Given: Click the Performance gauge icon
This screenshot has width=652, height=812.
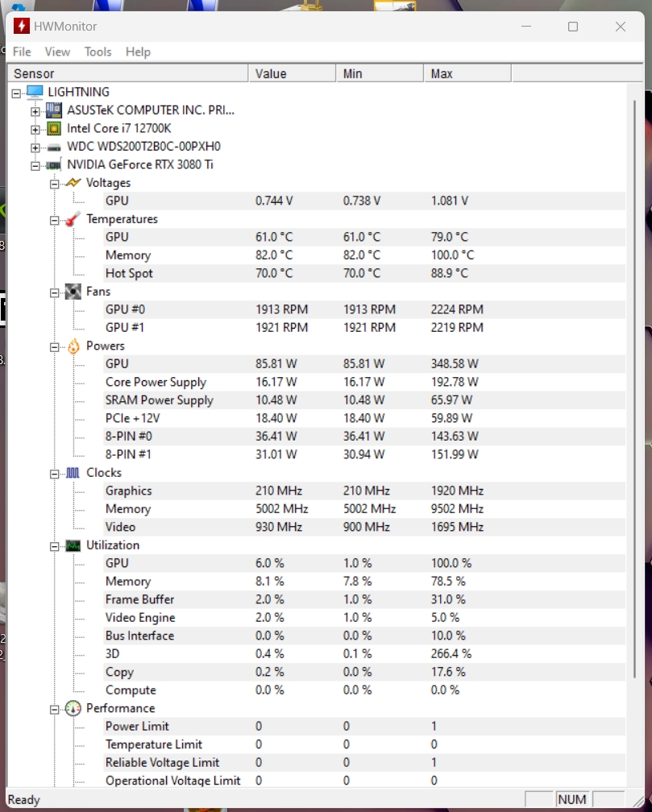Looking at the screenshot, I should pos(73,708).
